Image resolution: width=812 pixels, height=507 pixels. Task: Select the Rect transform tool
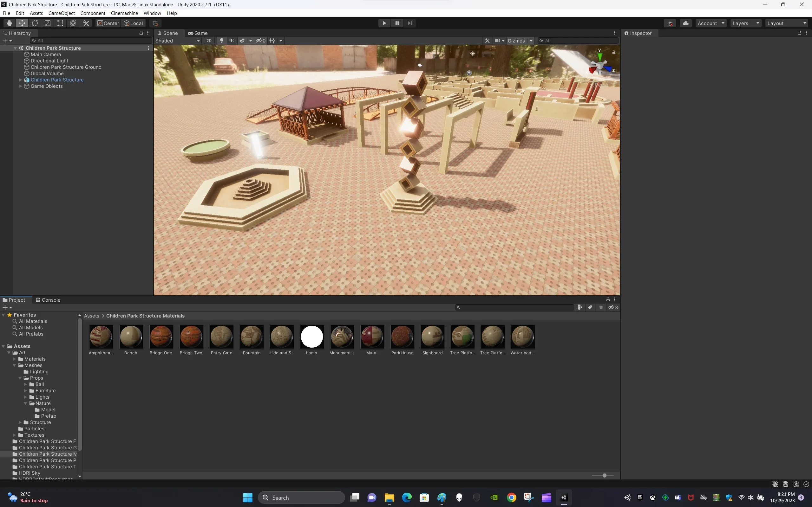pos(60,23)
